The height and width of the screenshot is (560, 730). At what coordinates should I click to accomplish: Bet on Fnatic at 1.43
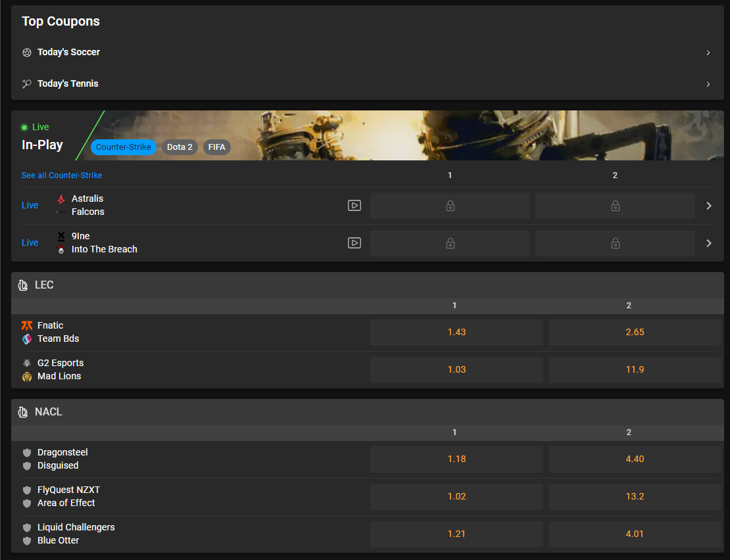tap(456, 332)
